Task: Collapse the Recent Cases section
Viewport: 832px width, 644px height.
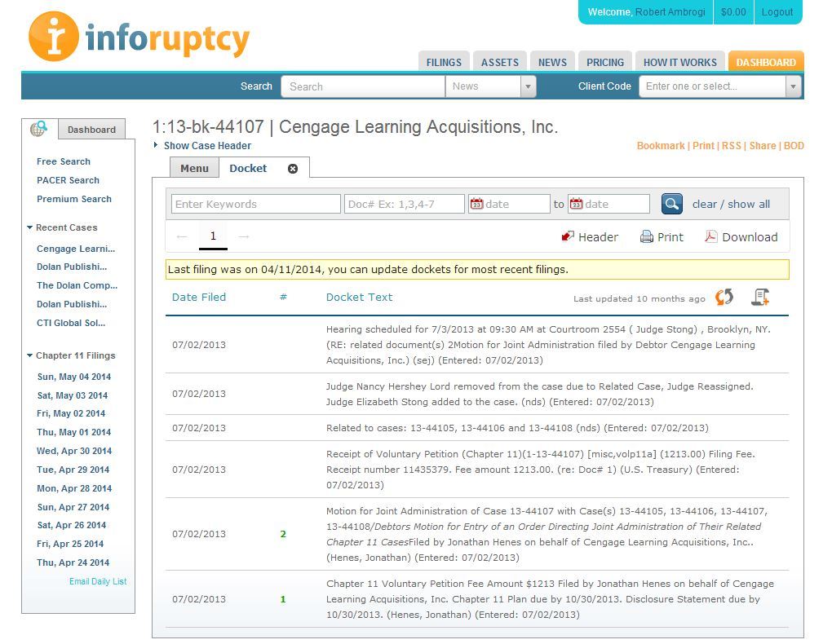Action: (62, 227)
